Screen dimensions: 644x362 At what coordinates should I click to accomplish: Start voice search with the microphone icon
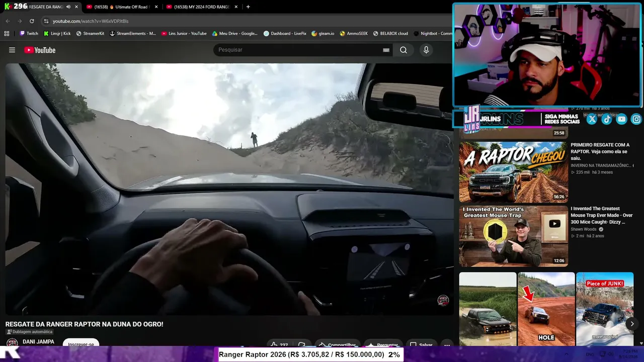pos(426,50)
